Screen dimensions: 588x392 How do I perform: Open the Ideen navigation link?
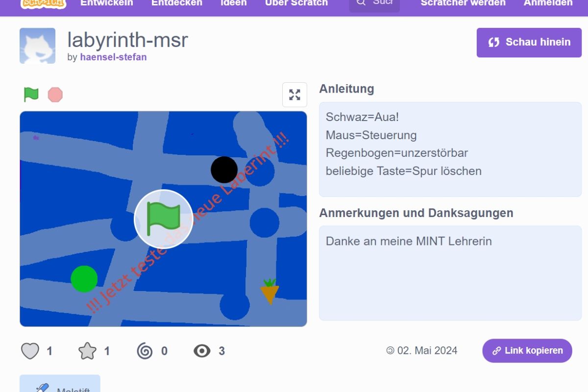[234, 3]
